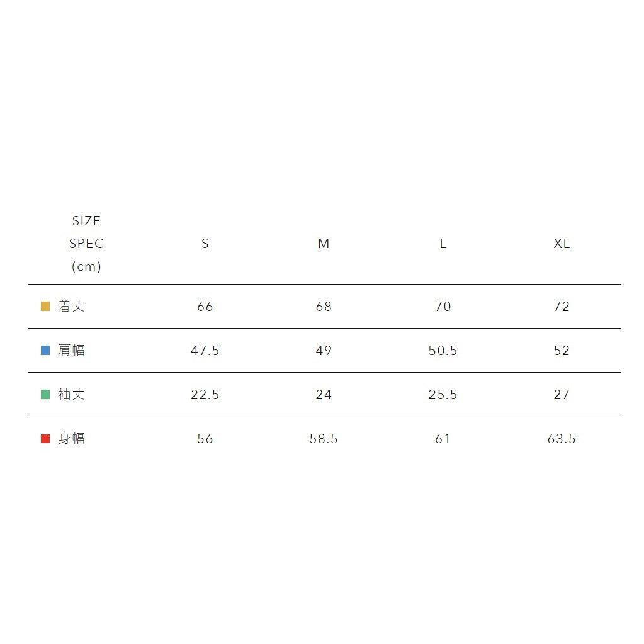The image size is (644, 644).
Task: Click the SIZE SPEC (cm) header text
Action: [86, 244]
